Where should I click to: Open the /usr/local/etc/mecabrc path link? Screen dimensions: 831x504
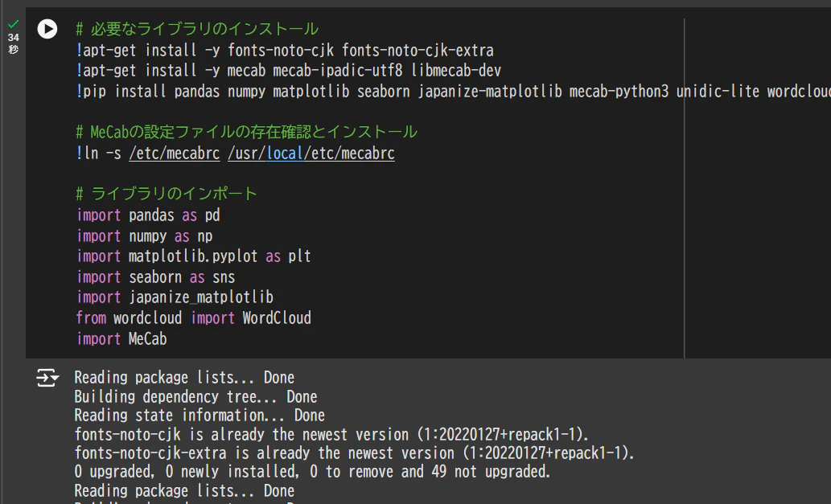311,154
